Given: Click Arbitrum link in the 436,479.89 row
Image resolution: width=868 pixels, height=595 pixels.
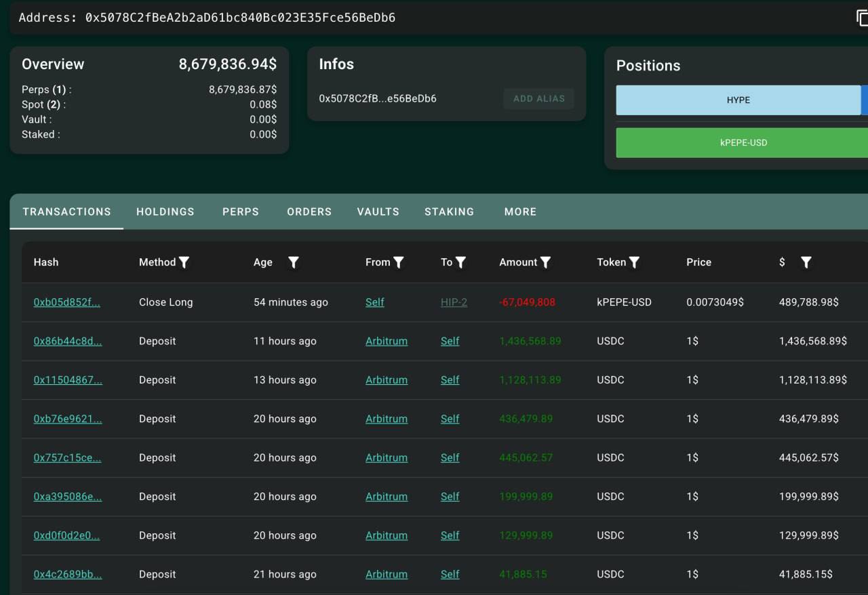Looking at the screenshot, I should [x=387, y=419].
